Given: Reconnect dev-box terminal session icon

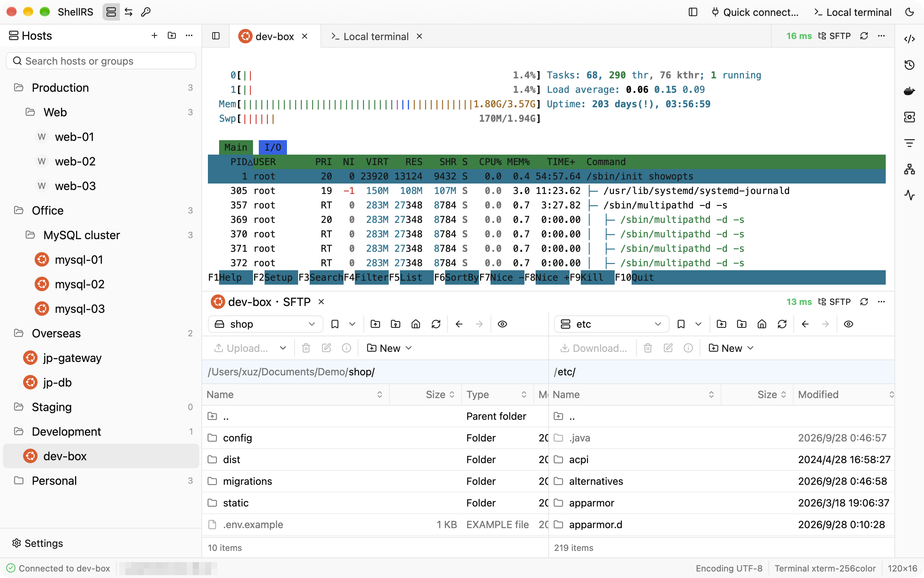Looking at the screenshot, I should click(864, 36).
